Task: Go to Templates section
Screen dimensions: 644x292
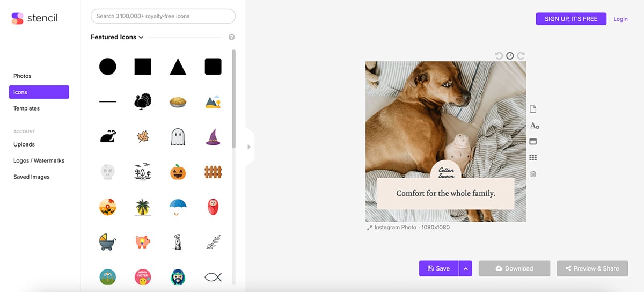Action: pos(27,108)
